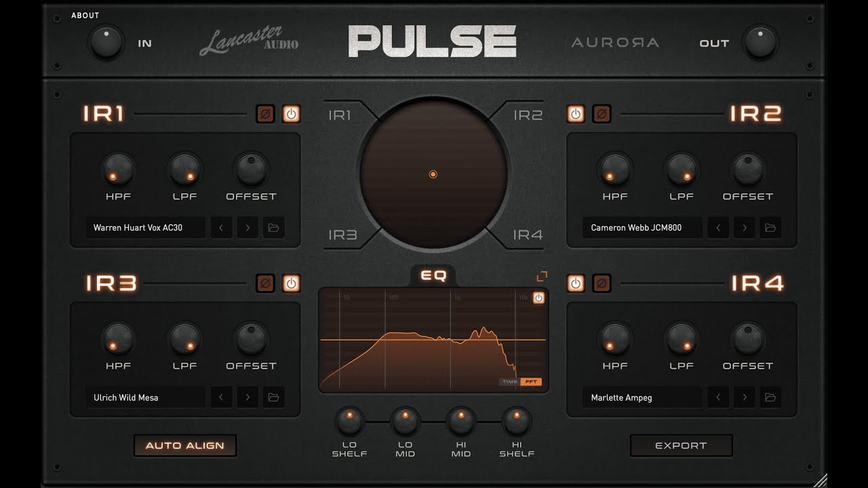This screenshot has width=868, height=488.
Task: Toggle IR3 phase invert button
Action: [266, 283]
